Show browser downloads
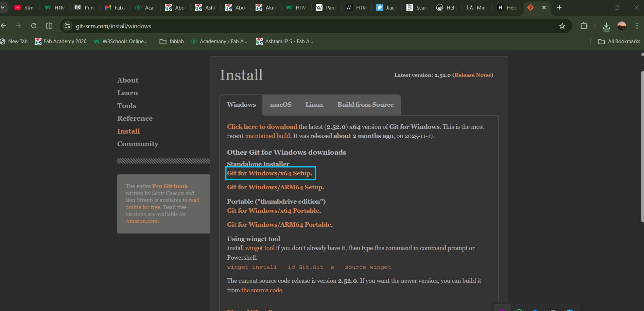 [x=606, y=26]
